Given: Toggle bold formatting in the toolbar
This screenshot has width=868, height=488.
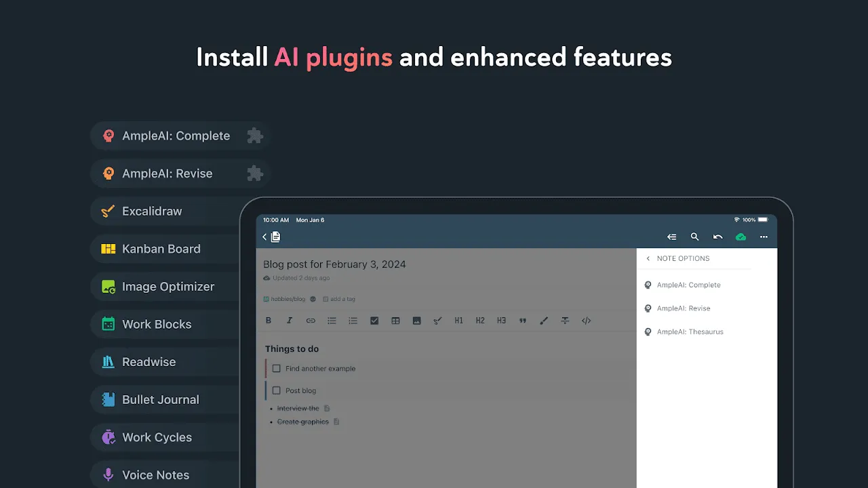Looking at the screenshot, I should point(269,321).
